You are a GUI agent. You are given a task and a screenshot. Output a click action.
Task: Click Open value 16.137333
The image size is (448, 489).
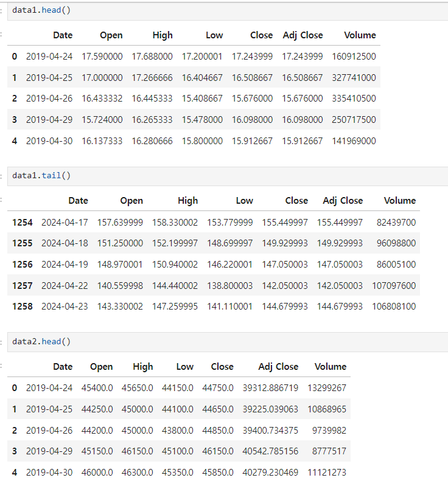[102, 141]
